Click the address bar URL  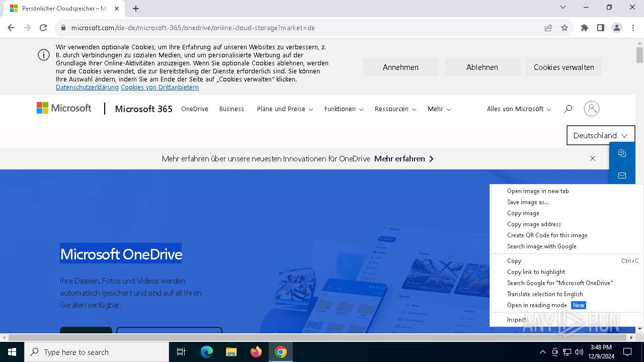coord(193,28)
